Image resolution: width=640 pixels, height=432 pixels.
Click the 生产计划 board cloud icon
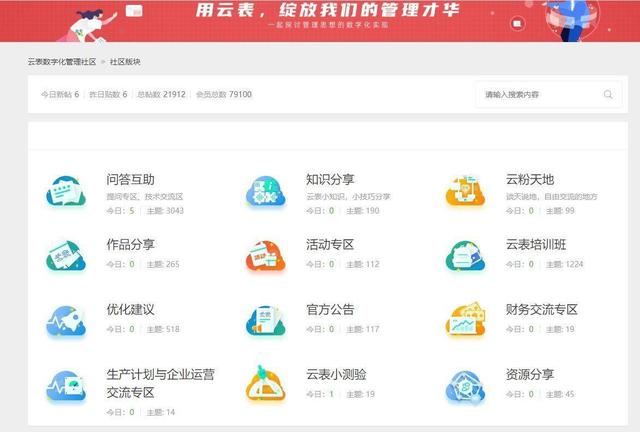66,385
